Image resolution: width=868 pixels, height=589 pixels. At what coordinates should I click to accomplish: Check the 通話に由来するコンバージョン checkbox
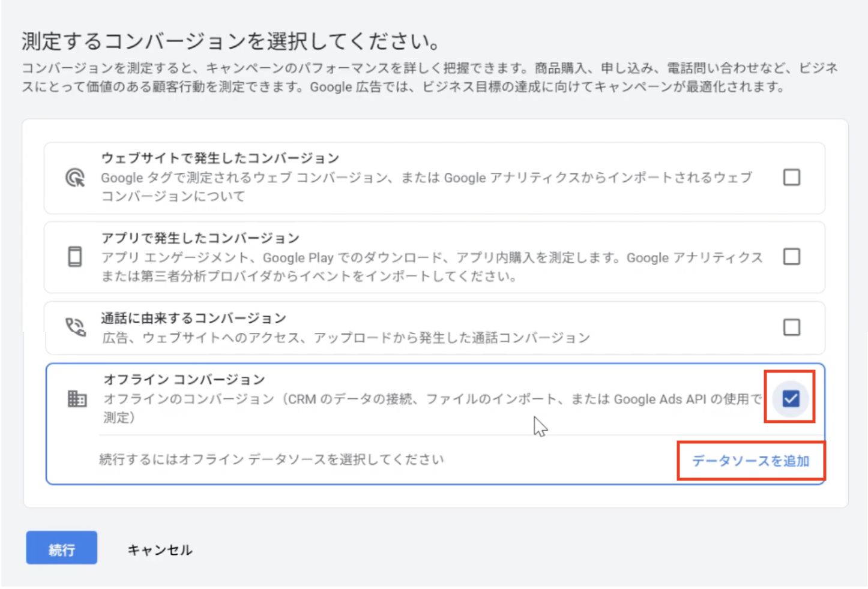point(791,327)
